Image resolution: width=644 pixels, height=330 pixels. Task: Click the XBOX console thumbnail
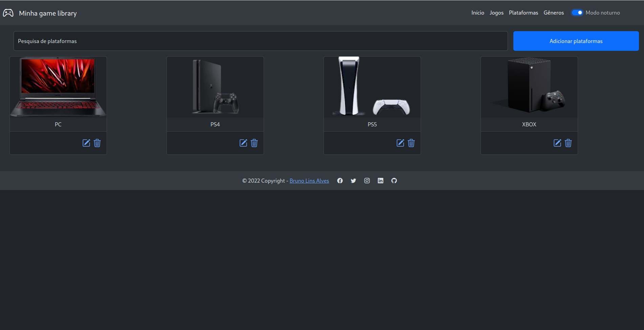pyautogui.click(x=529, y=87)
